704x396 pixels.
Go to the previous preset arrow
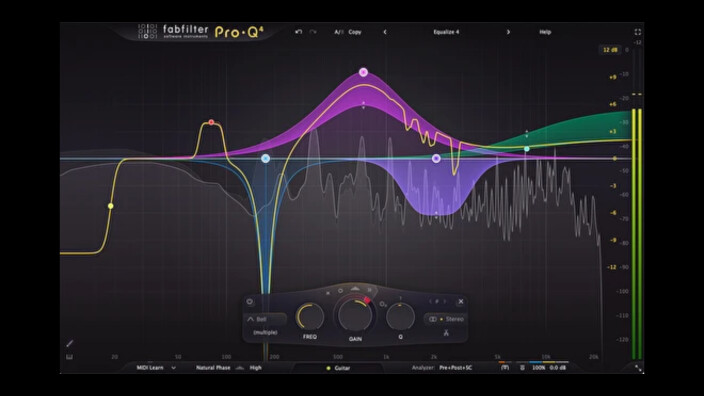(385, 32)
